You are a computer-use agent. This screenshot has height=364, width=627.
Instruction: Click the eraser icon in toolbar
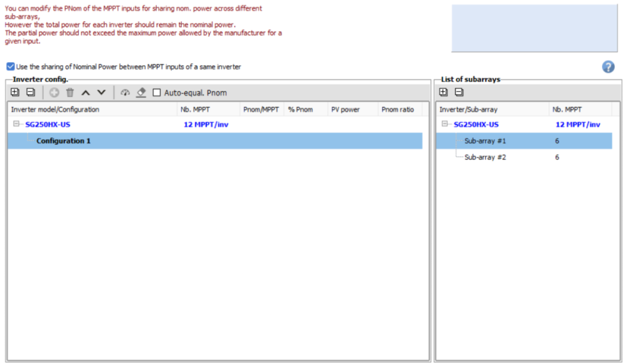coord(141,93)
